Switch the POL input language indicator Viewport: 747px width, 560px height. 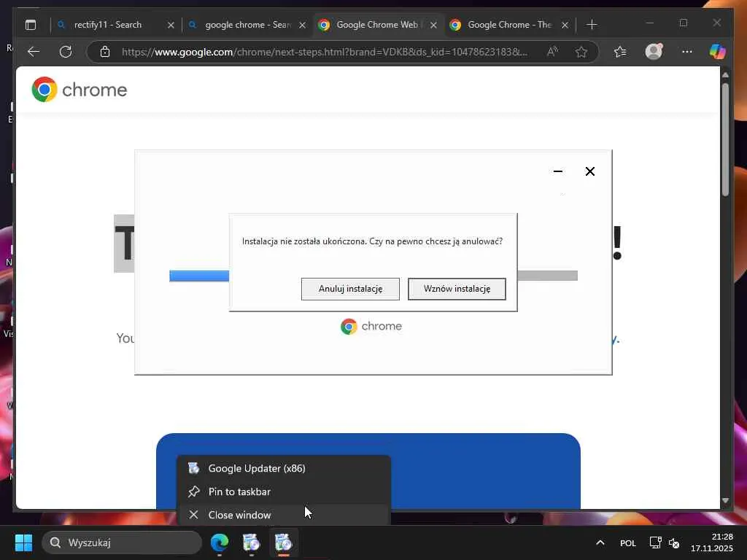pos(628,542)
